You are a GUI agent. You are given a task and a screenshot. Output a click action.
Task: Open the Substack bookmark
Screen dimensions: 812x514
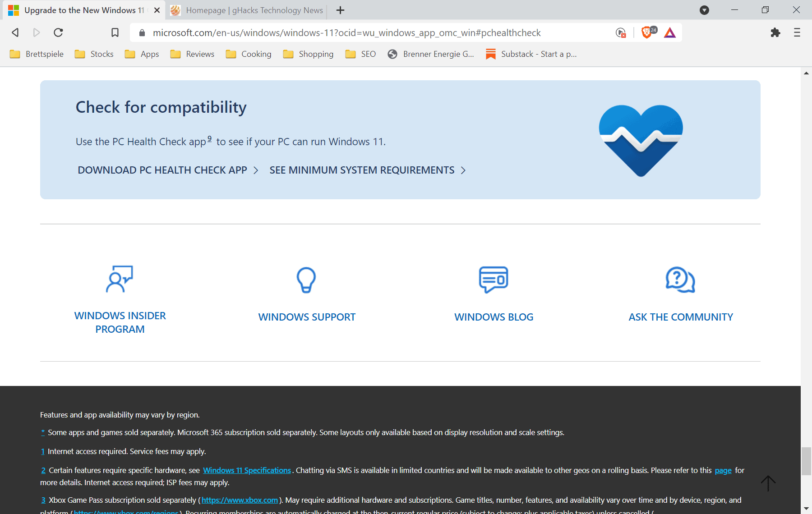(x=531, y=54)
